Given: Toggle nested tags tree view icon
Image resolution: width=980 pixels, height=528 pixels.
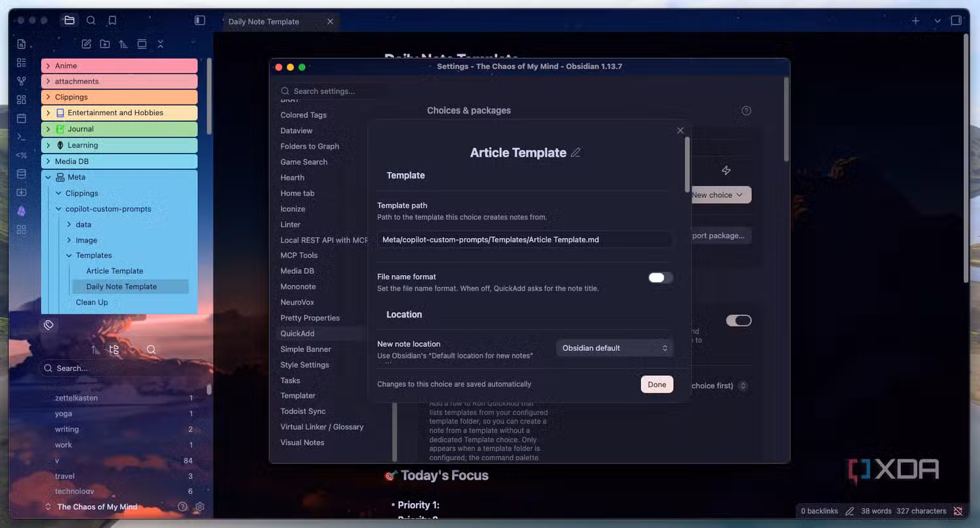Looking at the screenshot, I should (114, 350).
